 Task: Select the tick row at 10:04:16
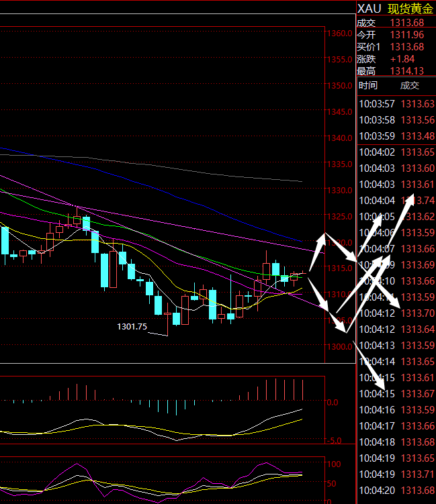coord(396,409)
